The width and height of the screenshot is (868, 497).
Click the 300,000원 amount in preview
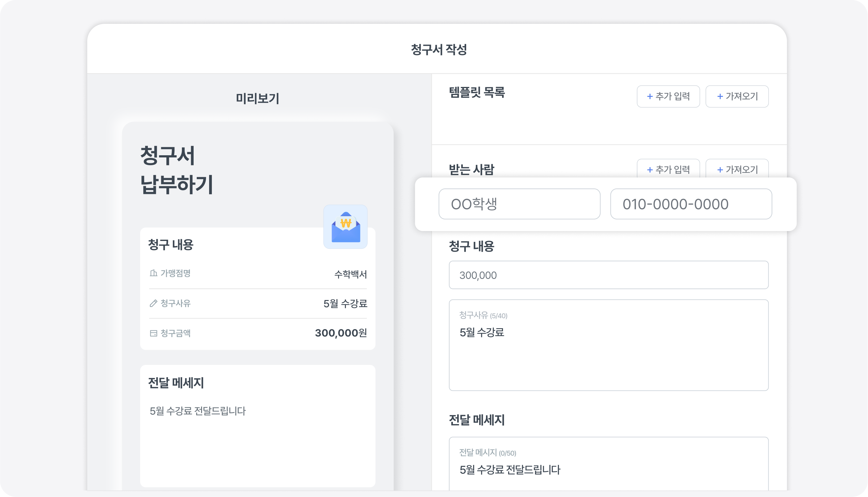340,333
